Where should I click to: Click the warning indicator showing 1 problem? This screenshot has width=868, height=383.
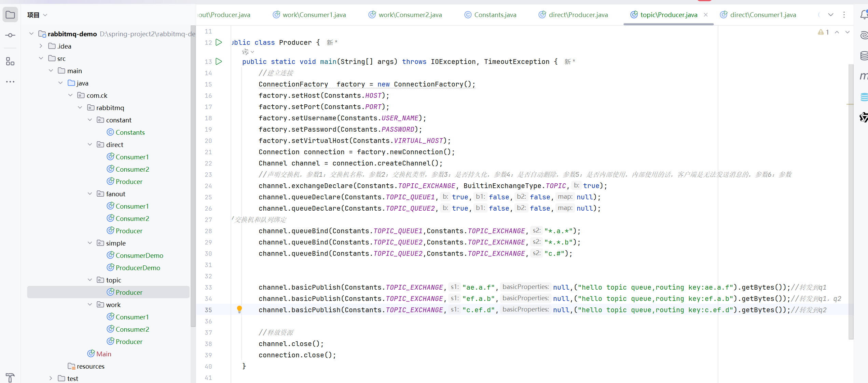click(x=823, y=32)
